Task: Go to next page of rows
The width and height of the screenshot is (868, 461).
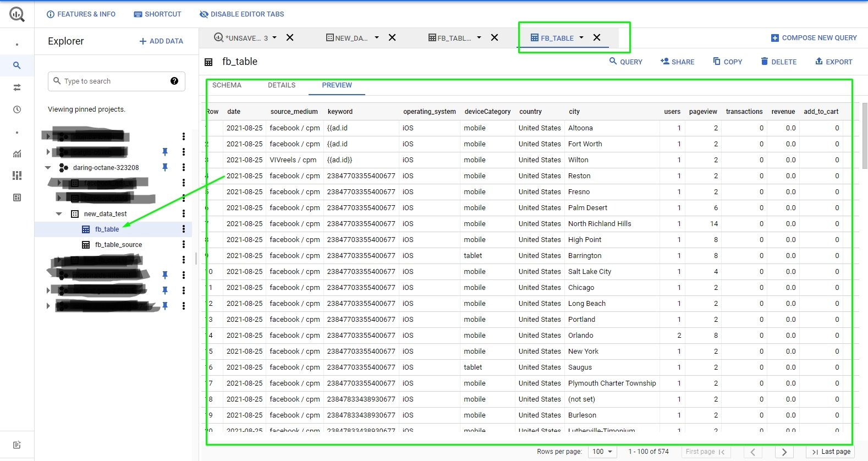Action: (784, 452)
